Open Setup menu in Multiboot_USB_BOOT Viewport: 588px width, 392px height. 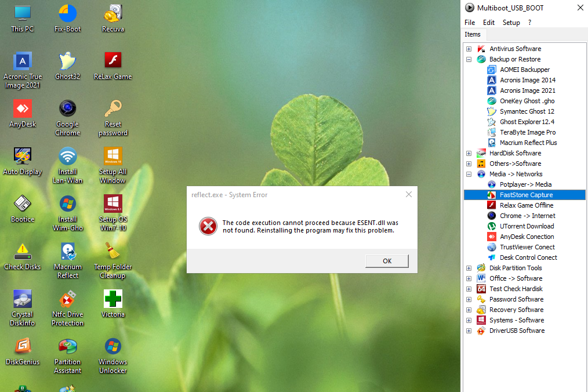click(x=511, y=23)
